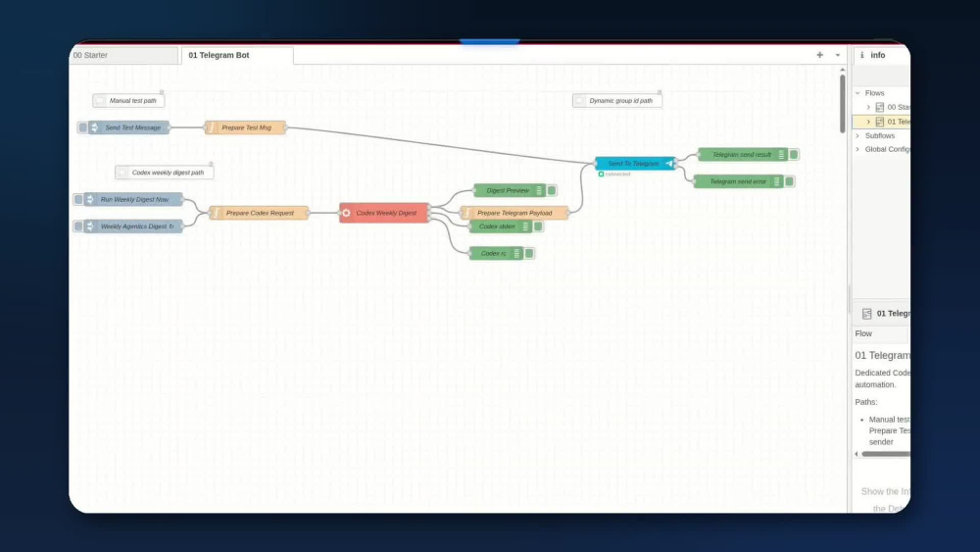Expand the Subflows section
Image resolution: width=980 pixels, height=552 pixels.
click(x=858, y=135)
